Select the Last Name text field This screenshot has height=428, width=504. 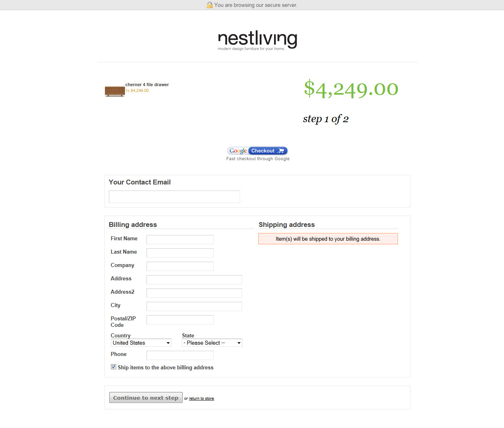tap(180, 253)
